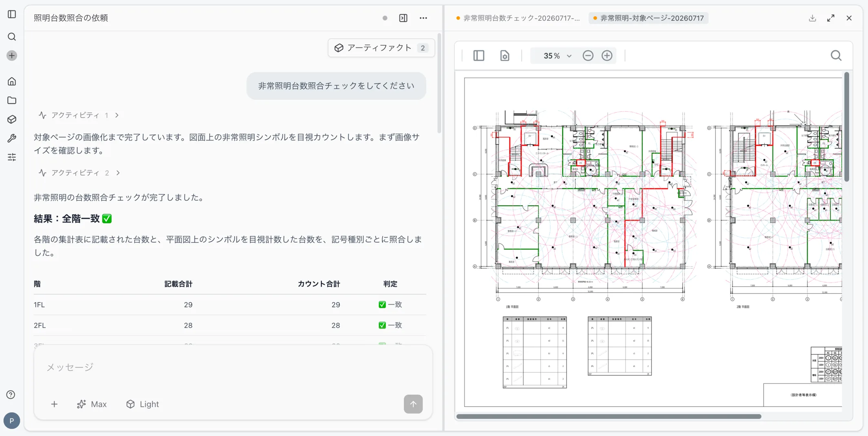The width and height of the screenshot is (868, 436).
Task: Click the 階 column header
Action: tap(37, 284)
